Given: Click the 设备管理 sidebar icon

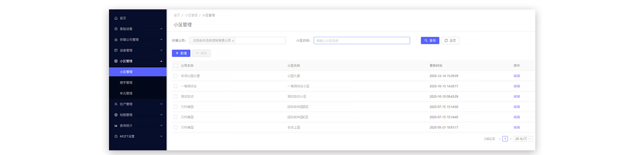Looking at the screenshot, I should point(116,51).
